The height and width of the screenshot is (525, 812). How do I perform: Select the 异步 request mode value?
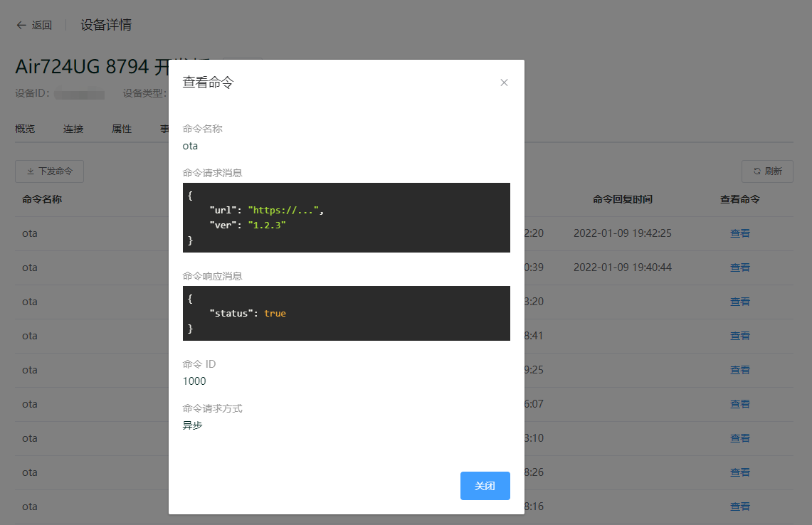pos(192,425)
